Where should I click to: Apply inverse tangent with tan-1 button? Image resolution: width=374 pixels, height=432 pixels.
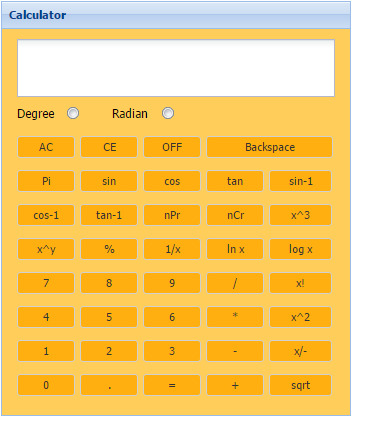click(x=109, y=215)
